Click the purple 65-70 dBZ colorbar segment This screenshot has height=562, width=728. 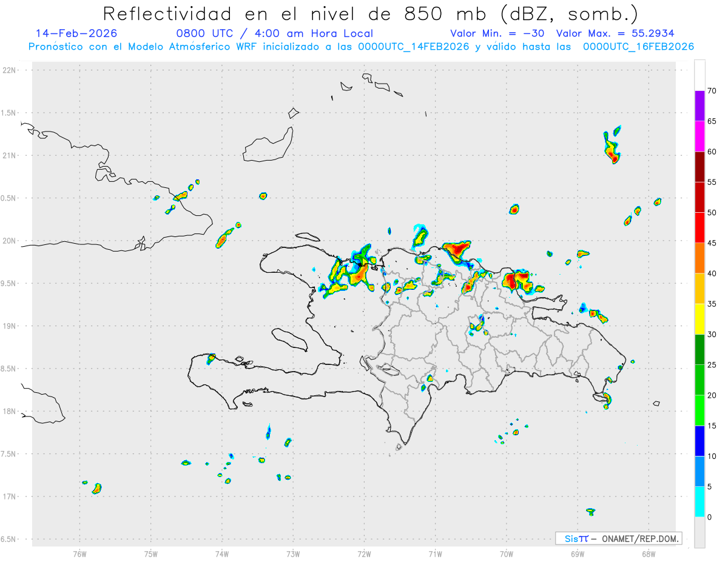(x=699, y=106)
